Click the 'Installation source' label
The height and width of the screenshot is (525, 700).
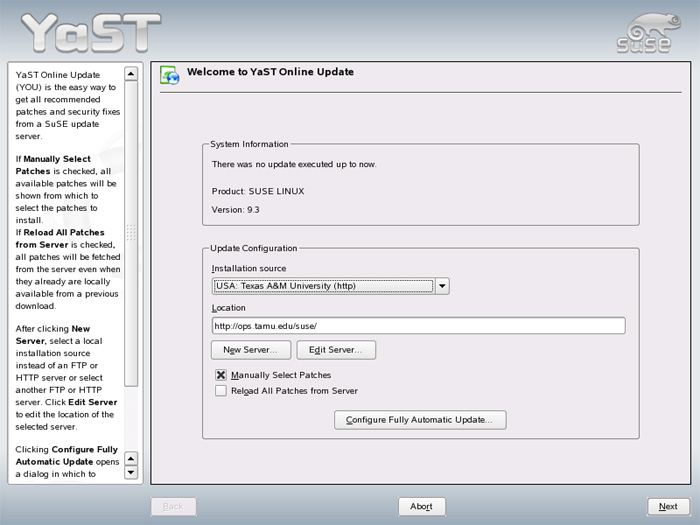(x=249, y=268)
